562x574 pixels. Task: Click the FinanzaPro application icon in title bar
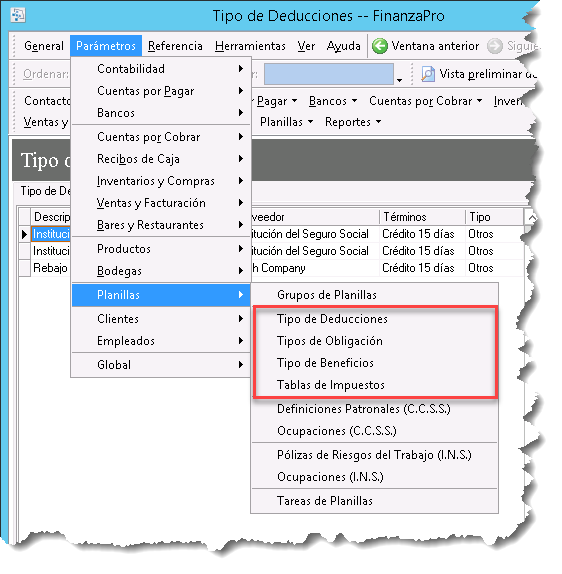[x=18, y=15]
